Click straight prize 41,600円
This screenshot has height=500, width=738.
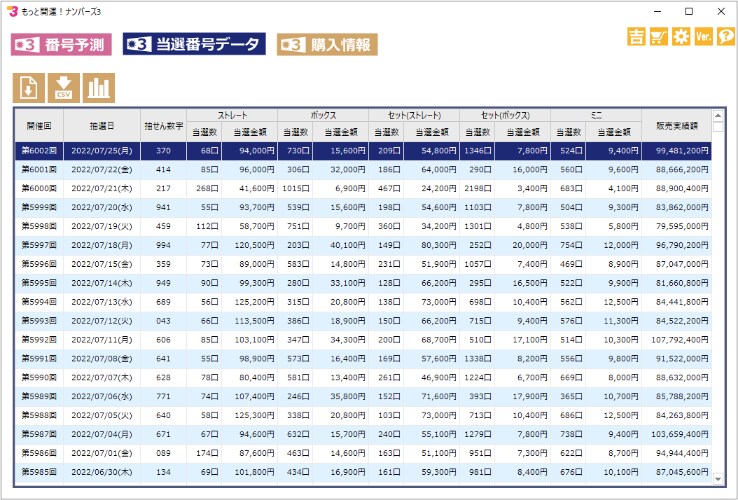tap(257, 189)
